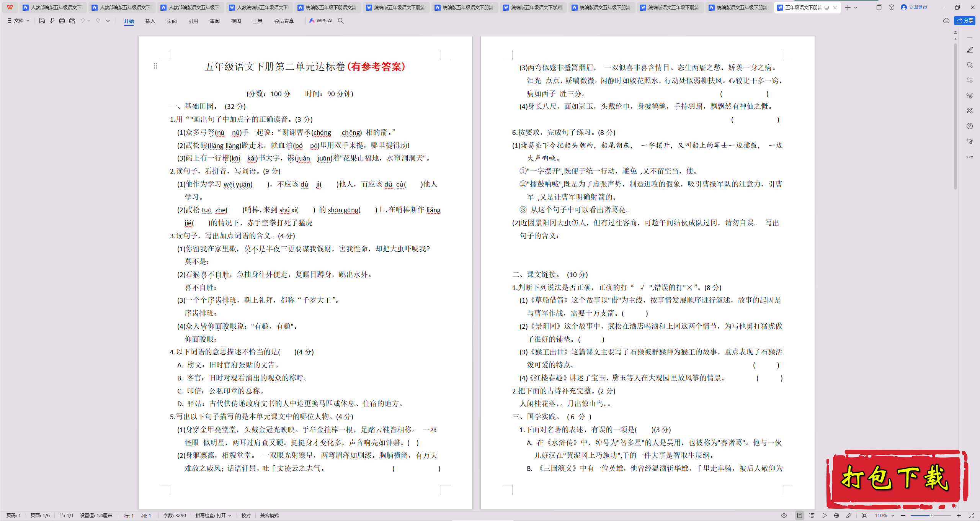This screenshot has height=521, width=980.
Task: Click the Redo arrow icon
Action: (x=98, y=21)
